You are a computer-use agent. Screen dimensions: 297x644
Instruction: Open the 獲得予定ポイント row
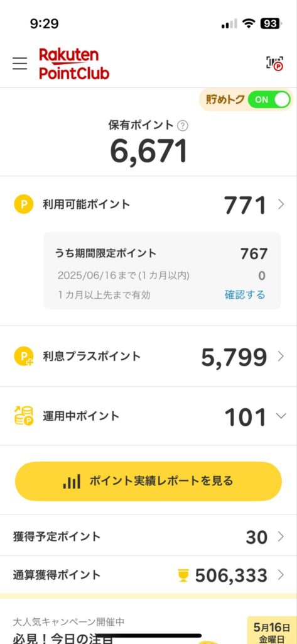148,536
